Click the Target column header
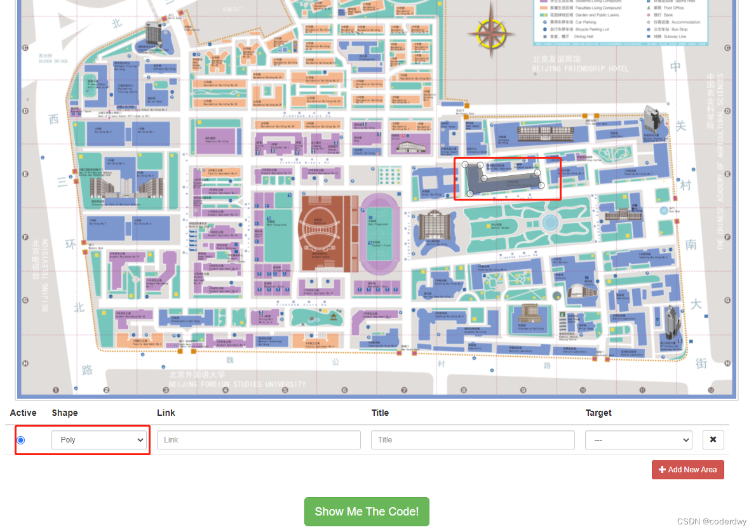 (x=598, y=413)
